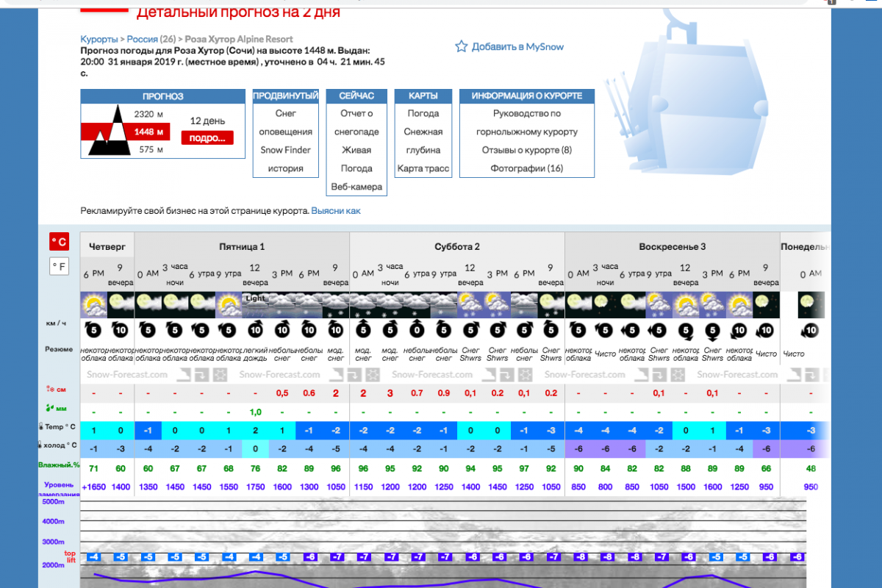The height and width of the screenshot is (588, 882).
Task: Click the Saturday 9 вечера weather icon
Action: click(551, 304)
